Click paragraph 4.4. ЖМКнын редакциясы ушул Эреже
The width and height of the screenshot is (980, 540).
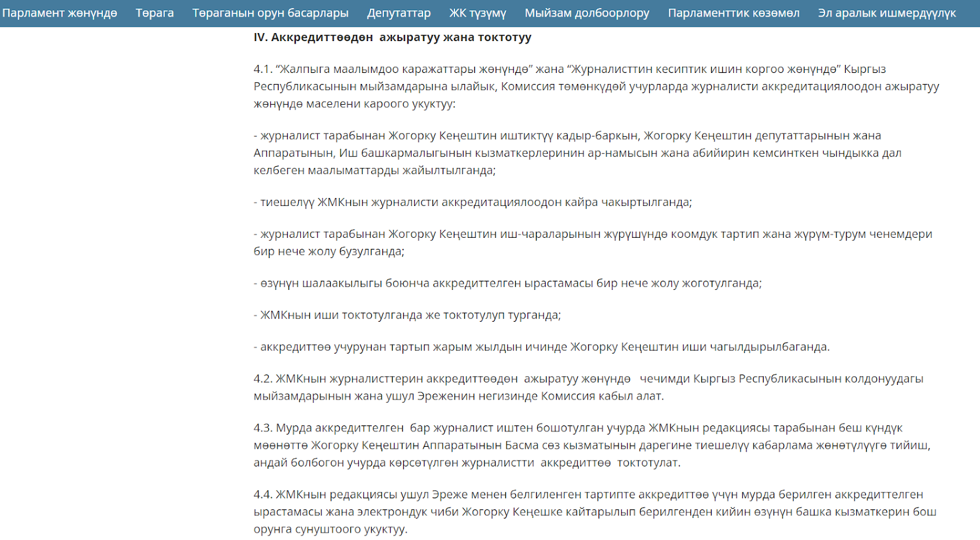pos(595,511)
